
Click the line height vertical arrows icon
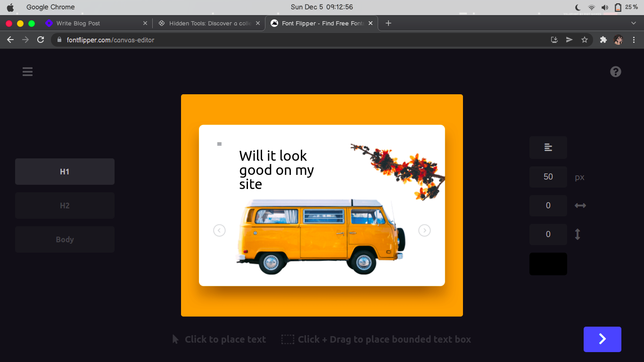click(x=578, y=234)
